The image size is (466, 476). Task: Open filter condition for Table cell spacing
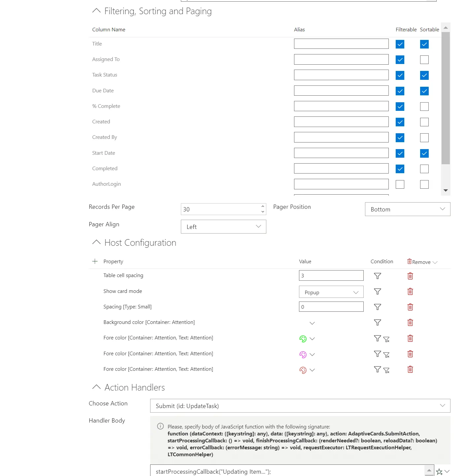377,276
